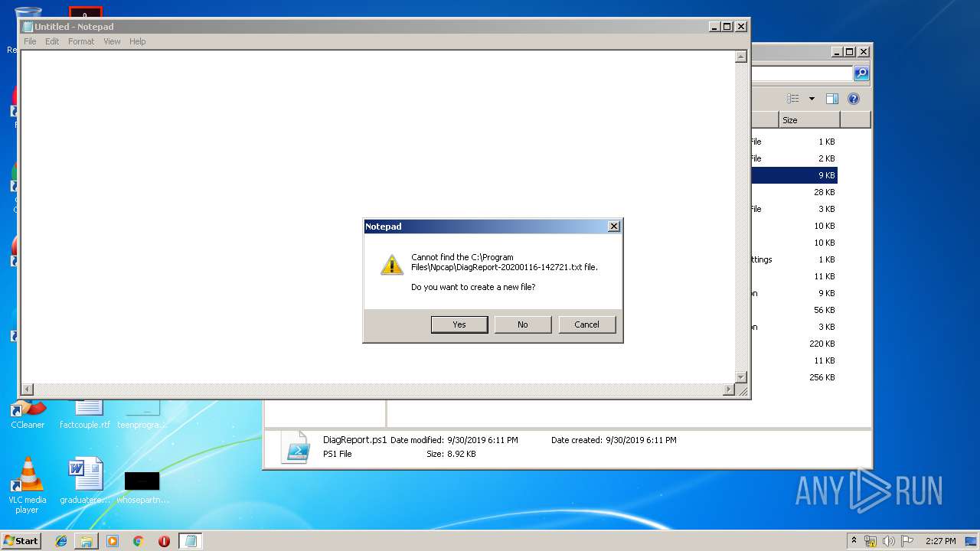Open Explorer help icon
The width and height of the screenshot is (980, 551).
point(854,99)
